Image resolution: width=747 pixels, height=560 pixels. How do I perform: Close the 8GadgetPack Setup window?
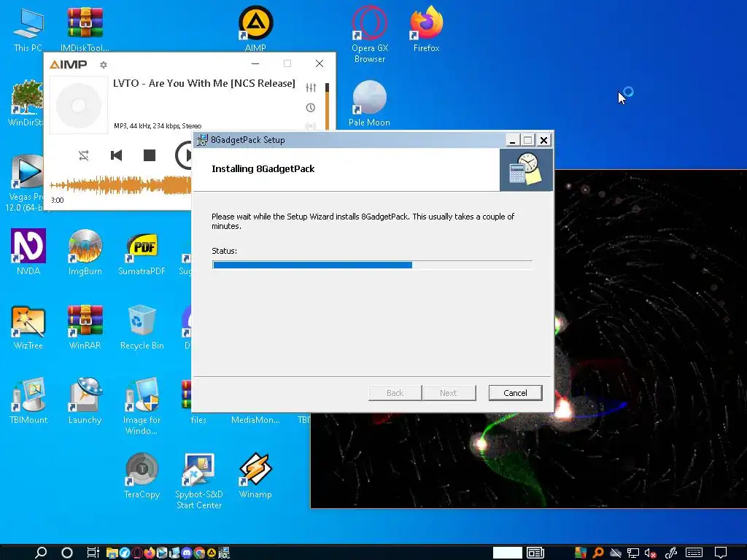pos(543,140)
